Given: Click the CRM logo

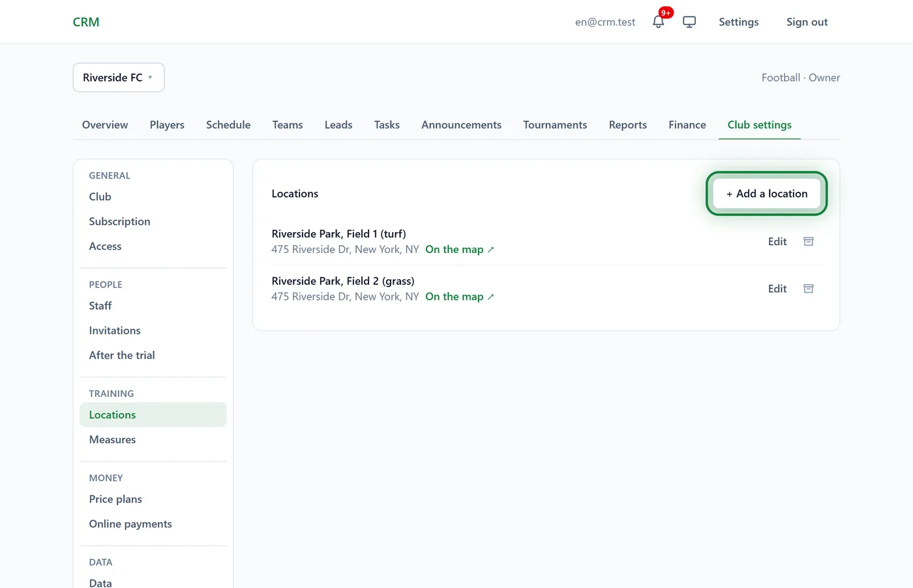Looking at the screenshot, I should point(86,22).
